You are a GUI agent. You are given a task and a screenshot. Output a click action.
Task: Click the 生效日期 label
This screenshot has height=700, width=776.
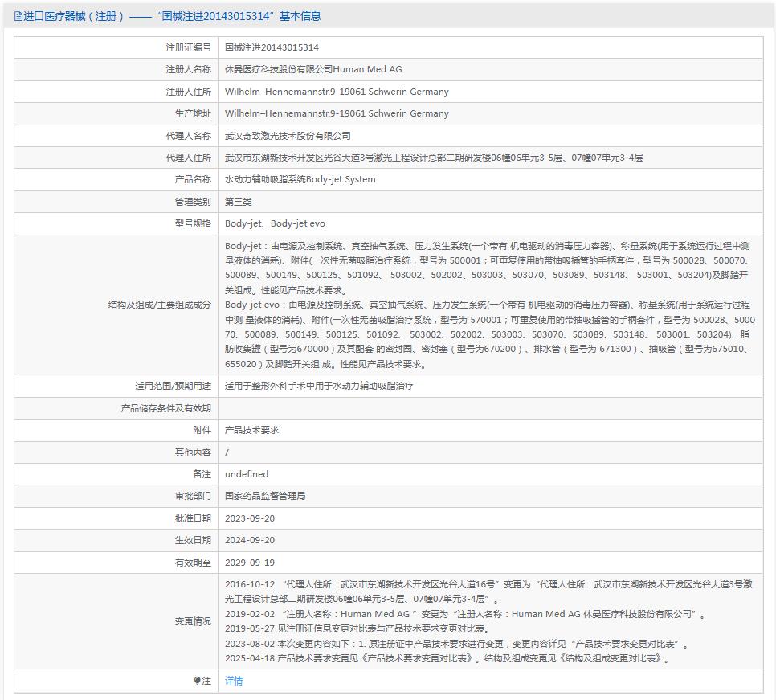pos(193,540)
